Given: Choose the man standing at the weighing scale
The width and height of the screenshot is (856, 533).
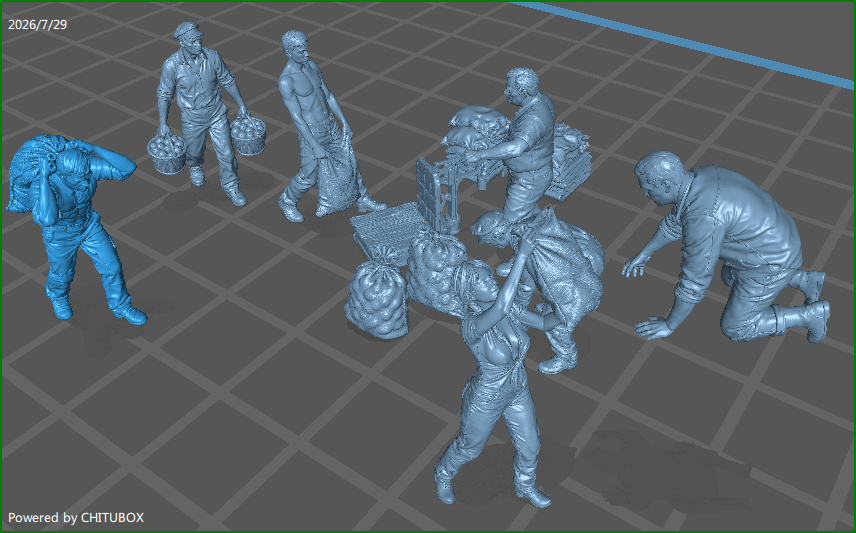Looking at the screenshot, I should (523, 147).
